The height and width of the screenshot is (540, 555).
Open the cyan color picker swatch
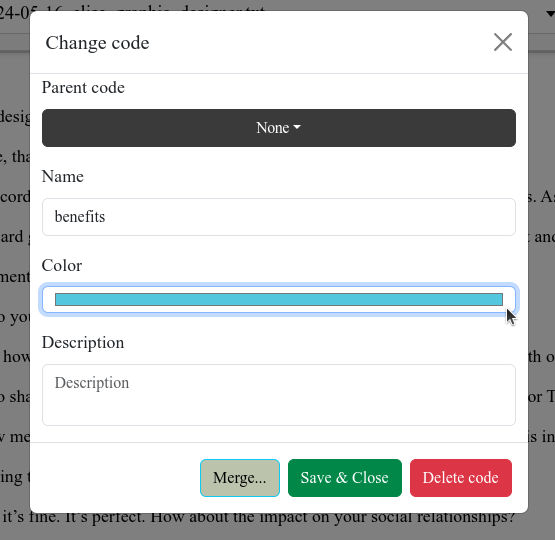[x=279, y=299]
